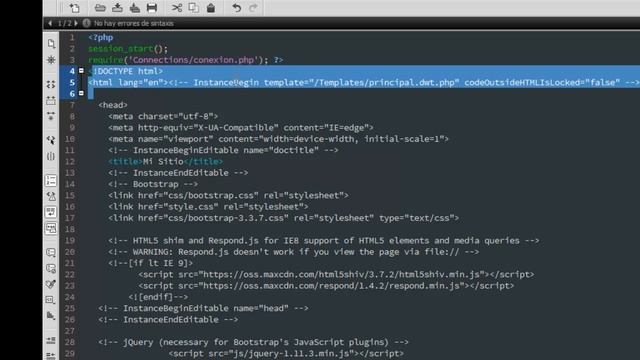Collapse Full Tag from coding toolbar

(x=51, y=84)
